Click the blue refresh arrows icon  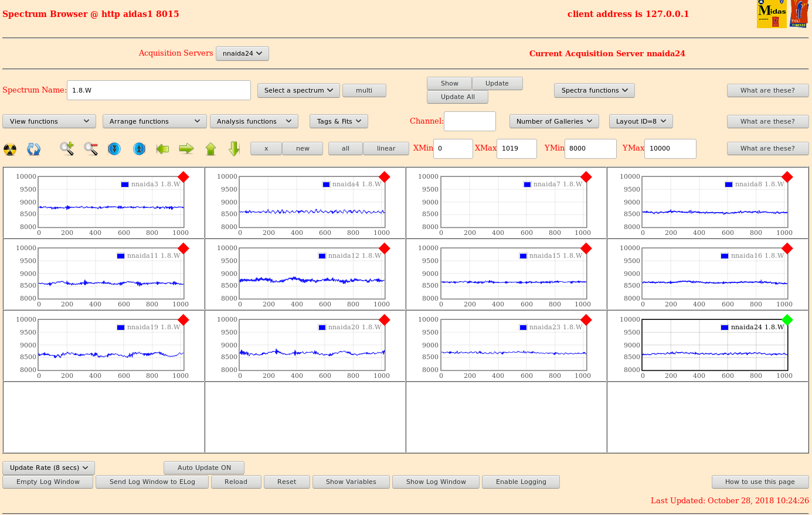34,149
